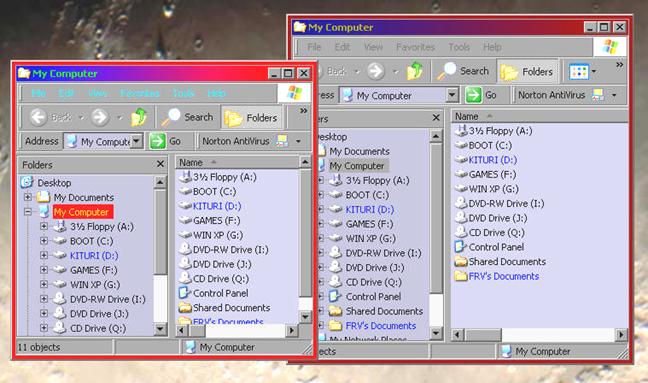Click the vertical scrollbar down arrow in the front folder tree
This screenshot has height=383, width=648.
tap(160, 329)
